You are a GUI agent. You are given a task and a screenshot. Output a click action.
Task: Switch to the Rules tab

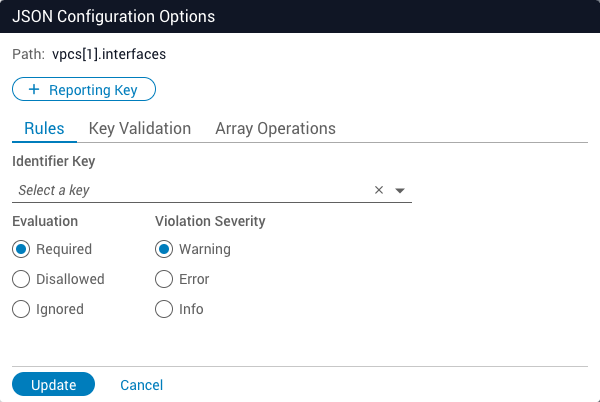44,129
